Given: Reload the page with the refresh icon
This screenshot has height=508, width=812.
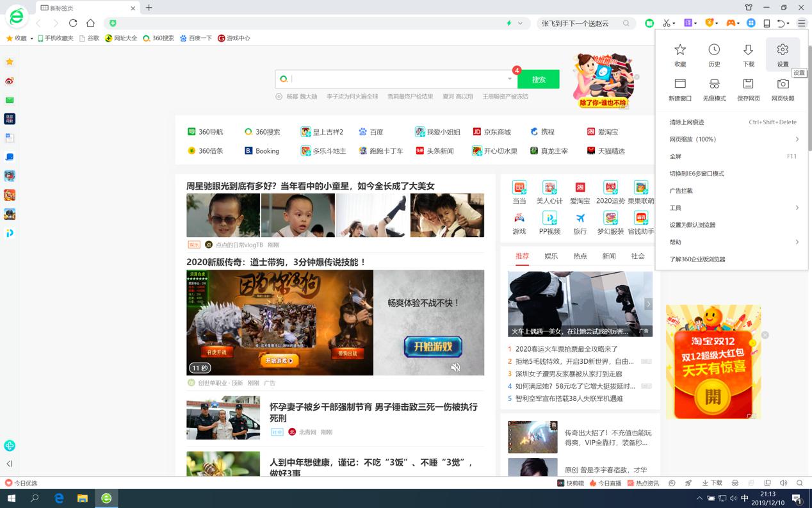Looking at the screenshot, I should coord(73,23).
